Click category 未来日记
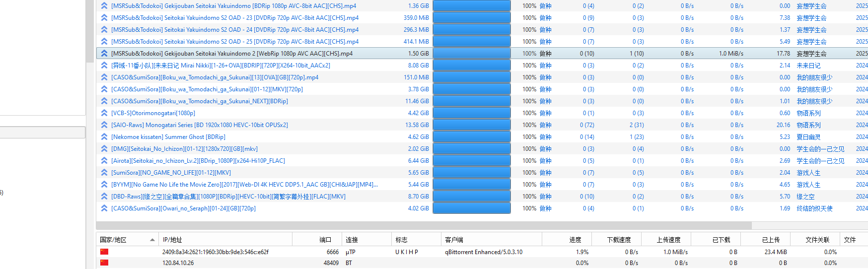The image size is (868, 269). pos(808,66)
